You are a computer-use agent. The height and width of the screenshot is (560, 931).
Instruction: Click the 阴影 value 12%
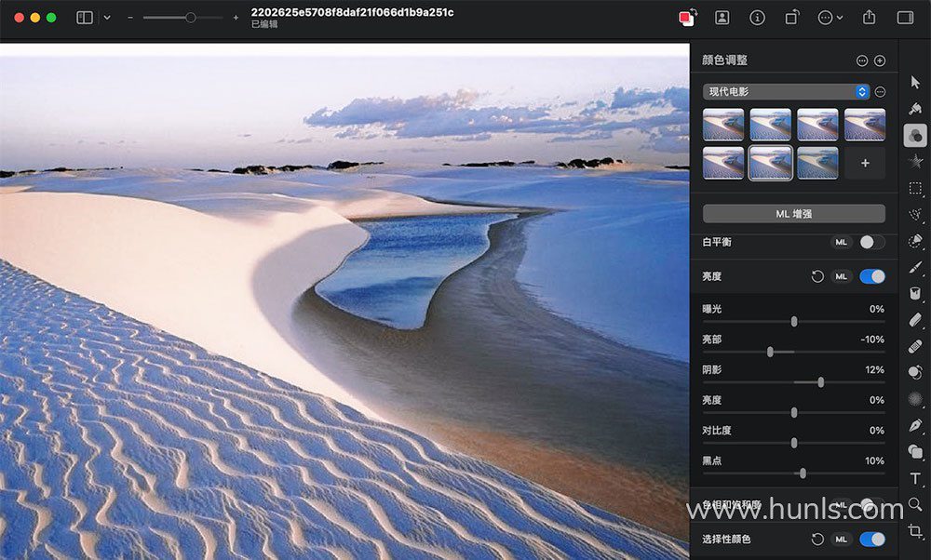coord(874,369)
